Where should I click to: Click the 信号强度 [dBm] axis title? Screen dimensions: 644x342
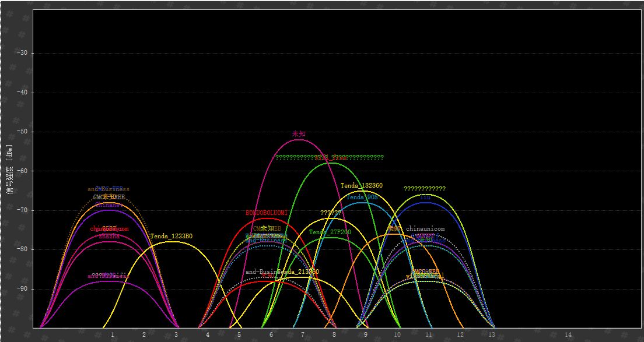click(x=9, y=169)
